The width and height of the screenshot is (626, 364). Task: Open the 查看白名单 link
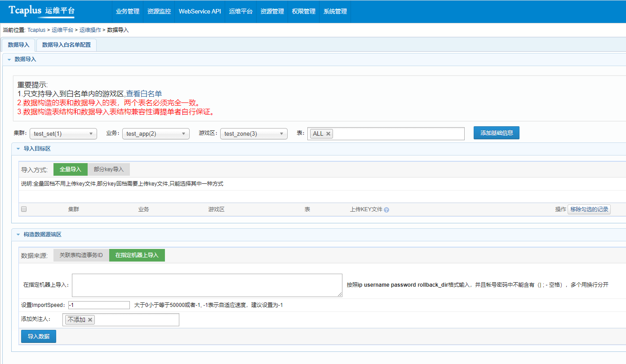point(144,93)
